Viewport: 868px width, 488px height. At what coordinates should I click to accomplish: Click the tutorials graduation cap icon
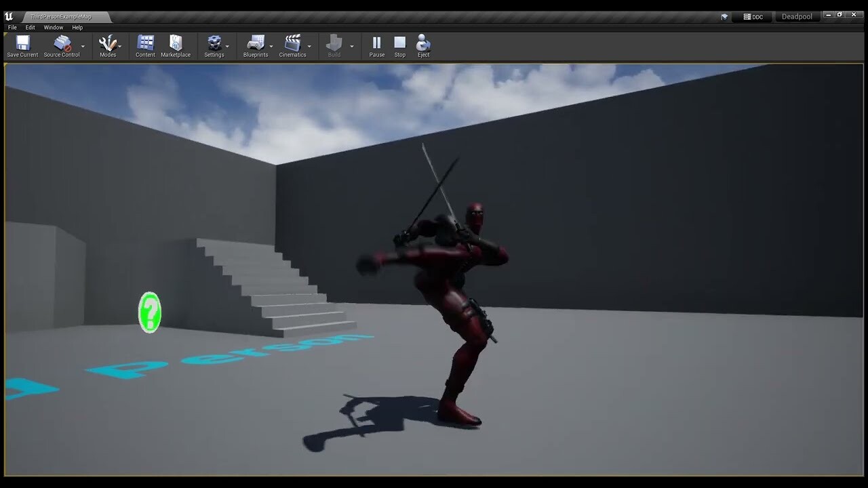[724, 16]
